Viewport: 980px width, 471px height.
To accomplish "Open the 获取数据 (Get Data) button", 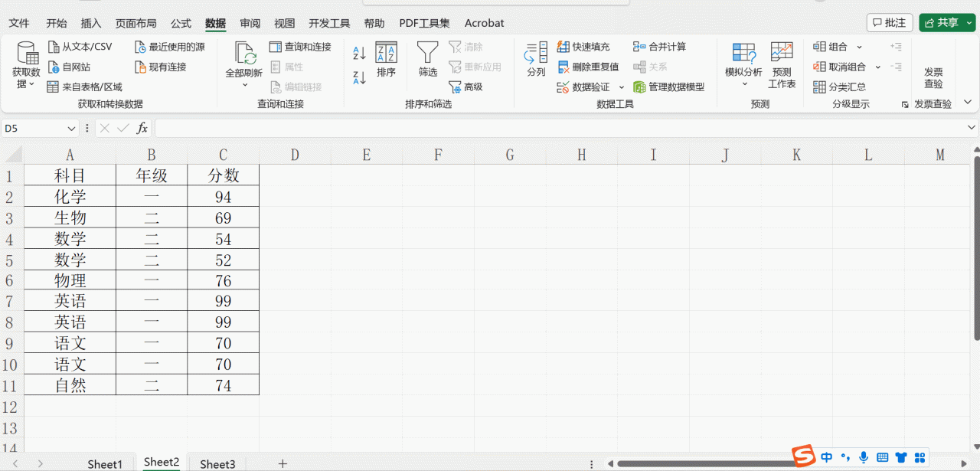I will coord(28,65).
